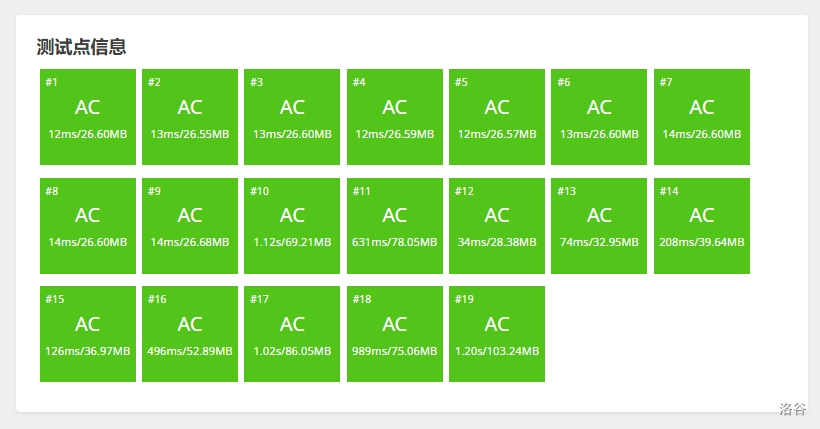Screen dimensions: 820x429
Task: Select test point #11 with 631ms/78.05MB
Action: (x=395, y=226)
